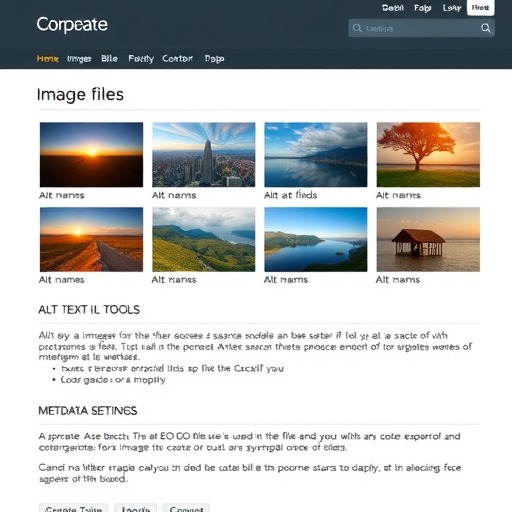The image size is (512, 512).
Task: Click the first button at page bottom
Action: coord(74,508)
